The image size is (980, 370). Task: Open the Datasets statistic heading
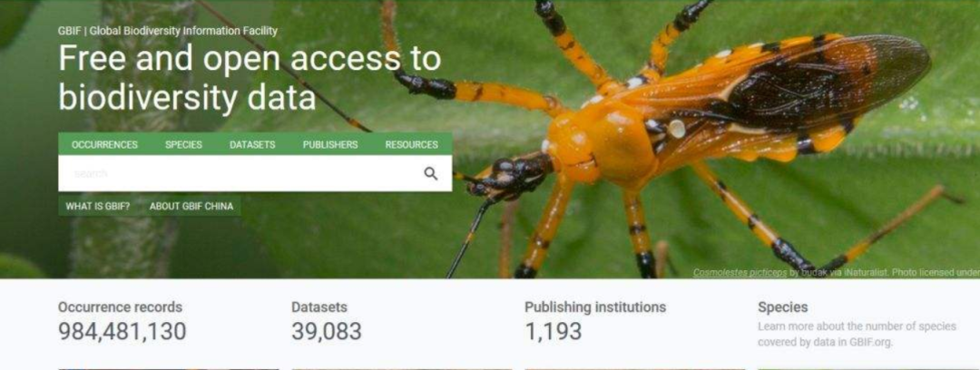tap(319, 307)
